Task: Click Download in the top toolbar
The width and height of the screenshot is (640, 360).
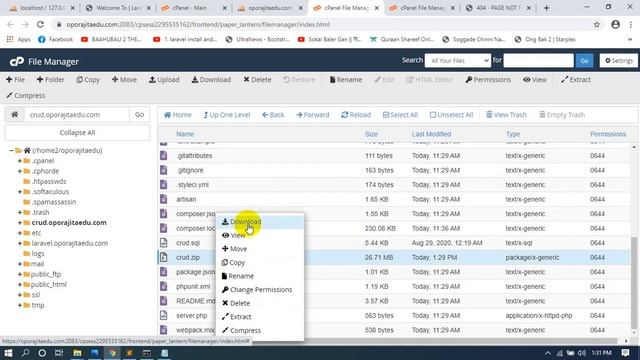Action: (x=211, y=80)
